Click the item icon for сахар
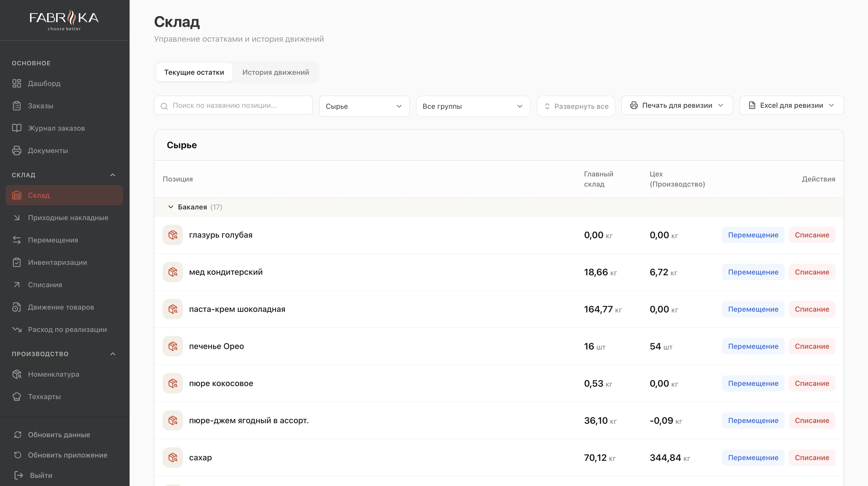 [173, 457]
